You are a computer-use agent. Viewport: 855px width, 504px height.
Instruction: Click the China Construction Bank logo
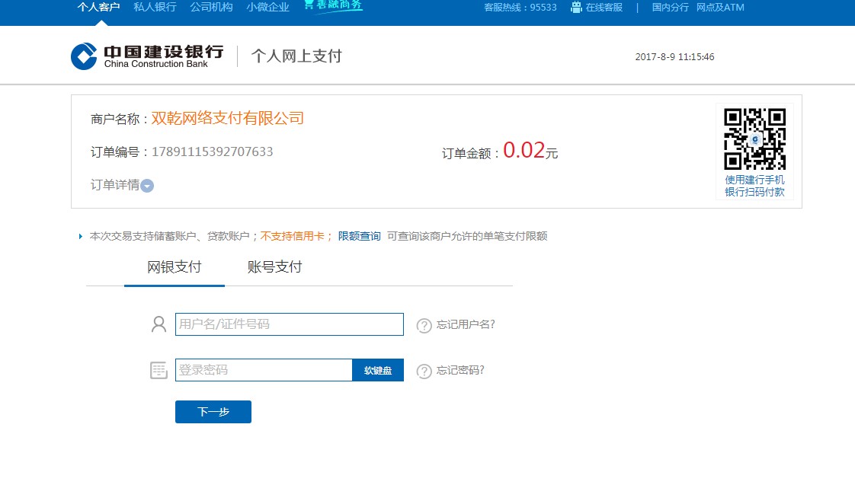tap(147, 56)
